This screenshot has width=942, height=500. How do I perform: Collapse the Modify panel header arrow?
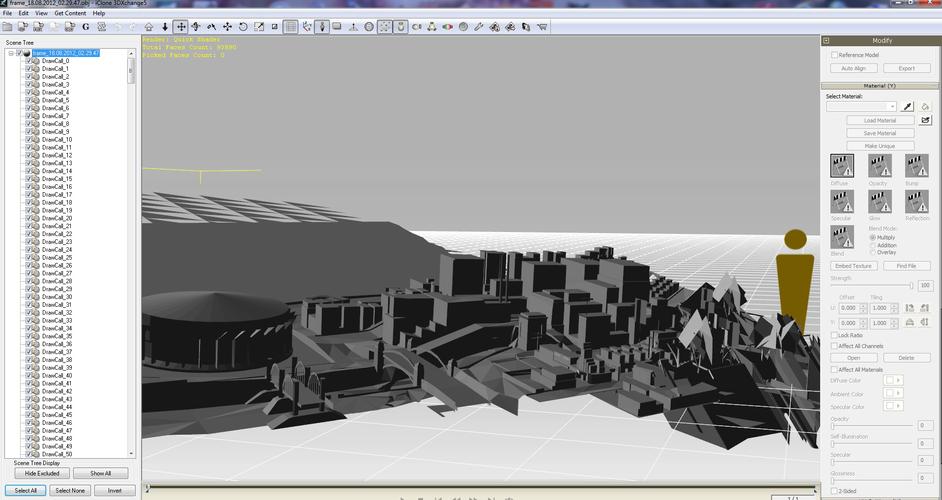point(827,40)
